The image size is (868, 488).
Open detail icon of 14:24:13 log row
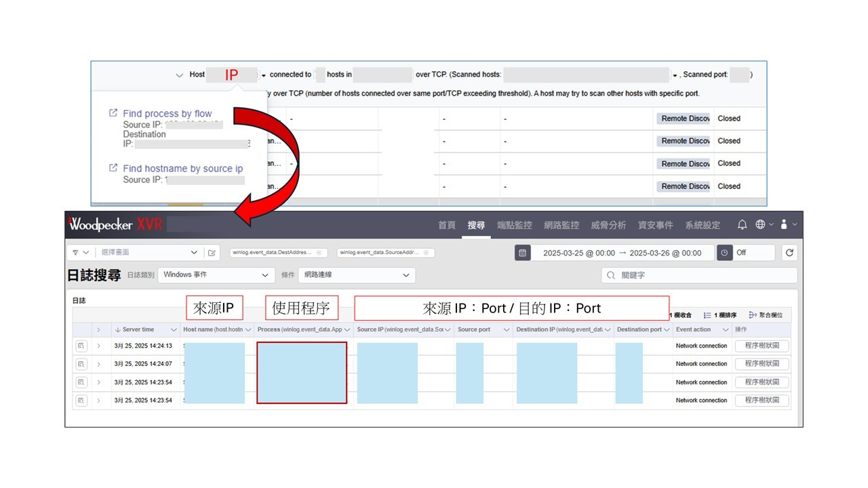click(81, 346)
